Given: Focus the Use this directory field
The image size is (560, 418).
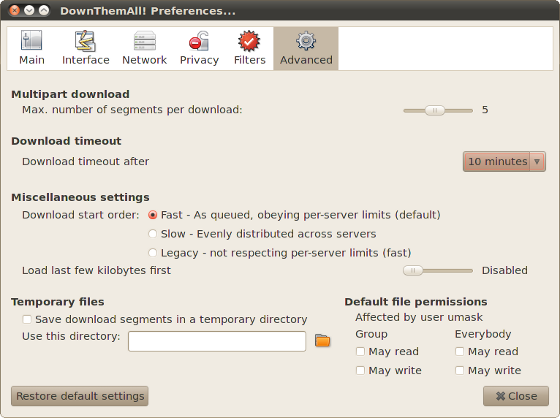Looking at the screenshot, I should click(217, 341).
